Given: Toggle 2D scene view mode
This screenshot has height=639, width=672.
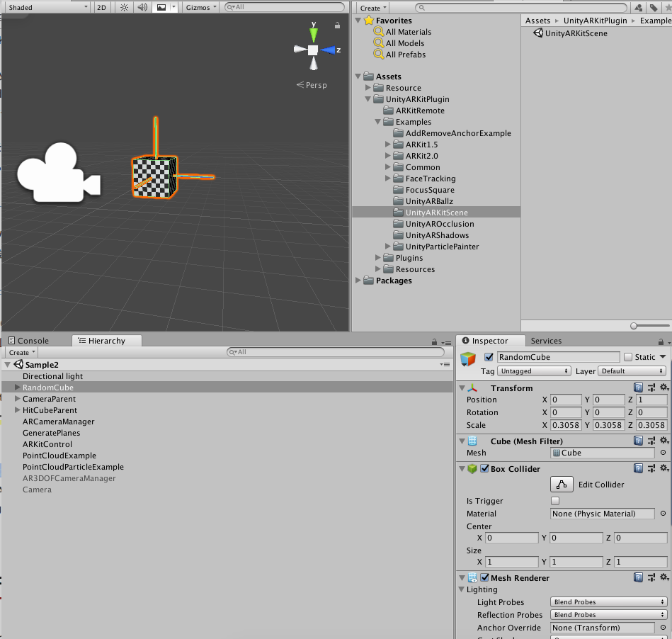Looking at the screenshot, I should (x=101, y=8).
